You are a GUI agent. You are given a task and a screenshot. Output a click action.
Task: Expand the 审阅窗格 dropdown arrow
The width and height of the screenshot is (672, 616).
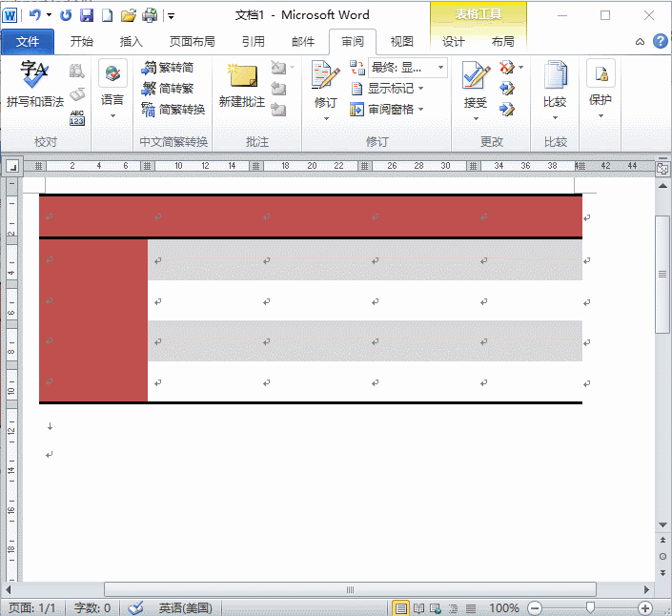coord(421,110)
